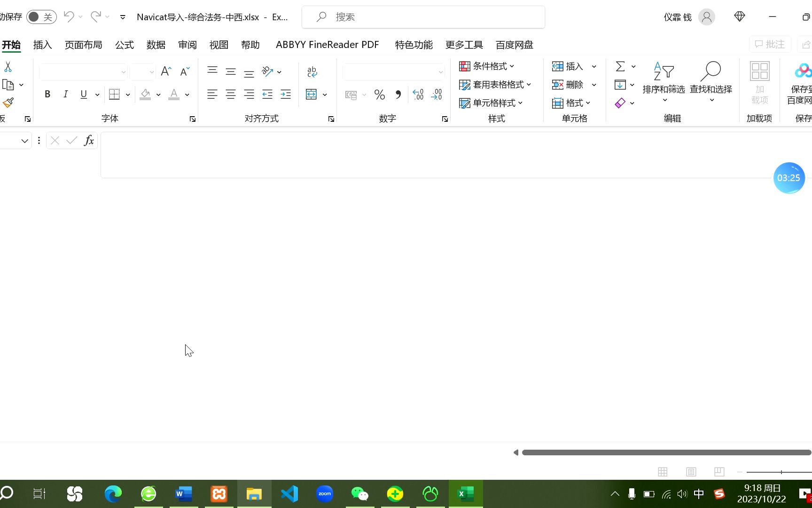Click the AutoSum Σ icon
This screenshot has height=508, width=812.
coord(621,66)
